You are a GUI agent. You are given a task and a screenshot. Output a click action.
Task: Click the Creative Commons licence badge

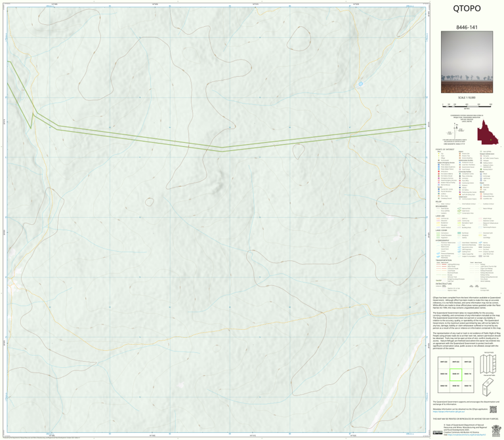coord(438,433)
